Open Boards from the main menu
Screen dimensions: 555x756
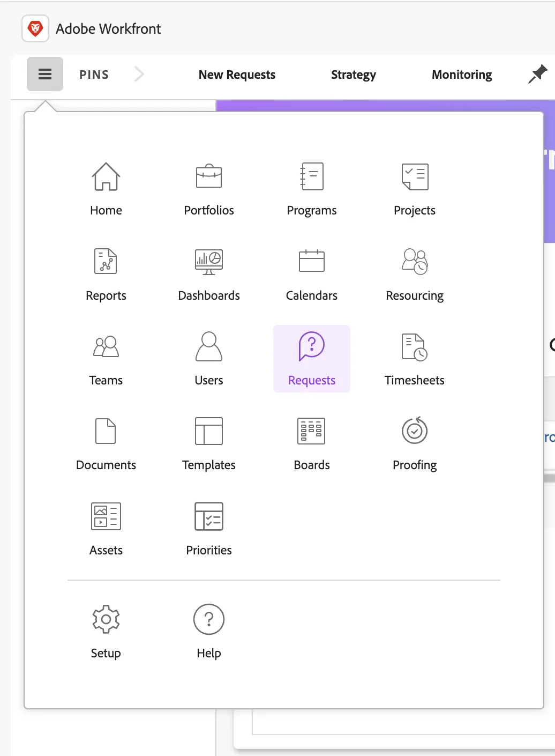(312, 443)
